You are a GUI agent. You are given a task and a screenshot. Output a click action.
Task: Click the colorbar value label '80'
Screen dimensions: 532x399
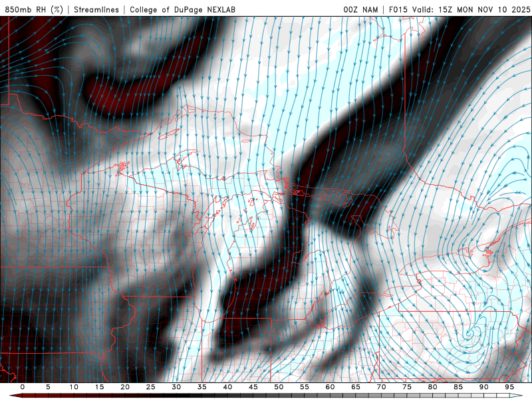(432, 387)
